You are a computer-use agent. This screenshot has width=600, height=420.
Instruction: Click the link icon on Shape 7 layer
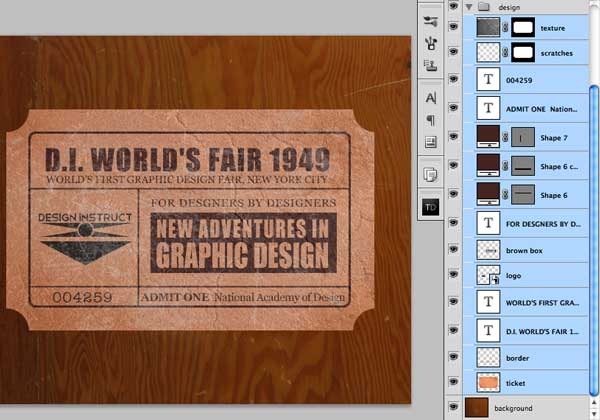(x=505, y=137)
